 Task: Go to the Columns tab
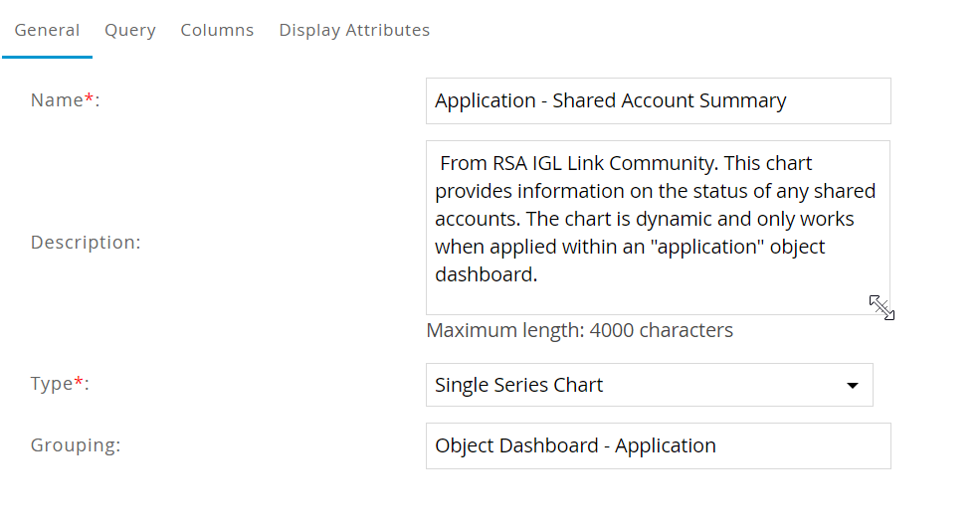[x=217, y=30]
